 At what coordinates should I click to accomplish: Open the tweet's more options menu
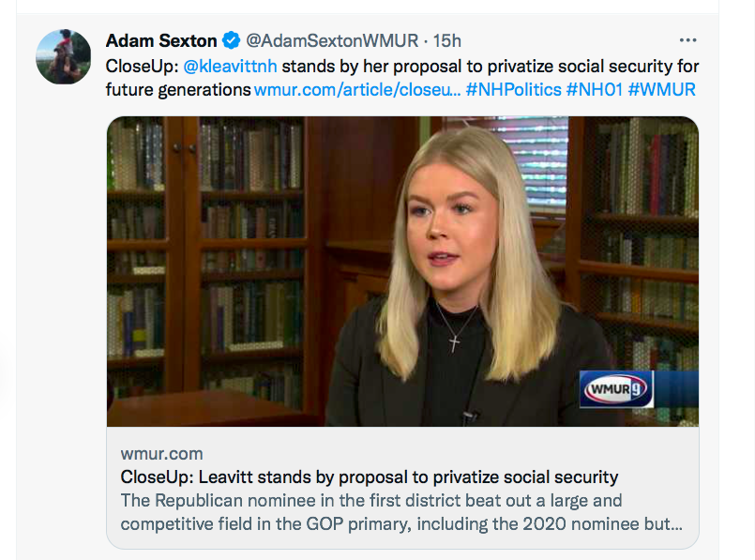click(687, 40)
